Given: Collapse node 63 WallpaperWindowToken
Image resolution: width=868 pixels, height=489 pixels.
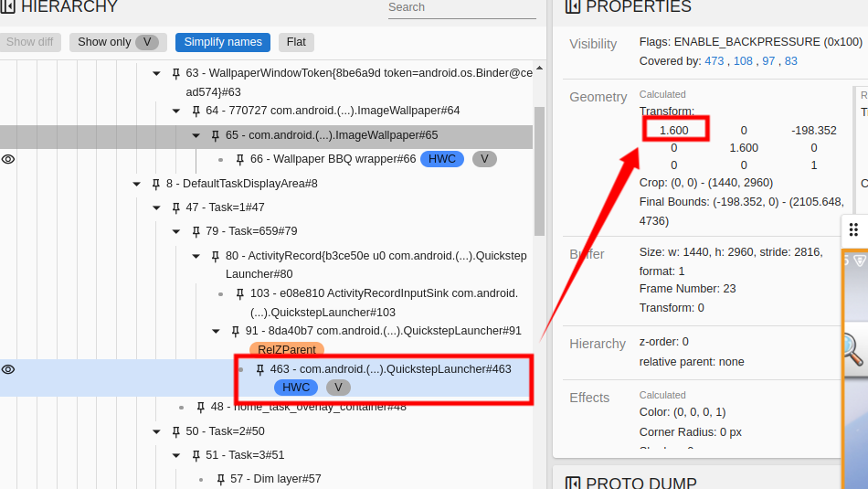Looking at the screenshot, I should (x=156, y=73).
